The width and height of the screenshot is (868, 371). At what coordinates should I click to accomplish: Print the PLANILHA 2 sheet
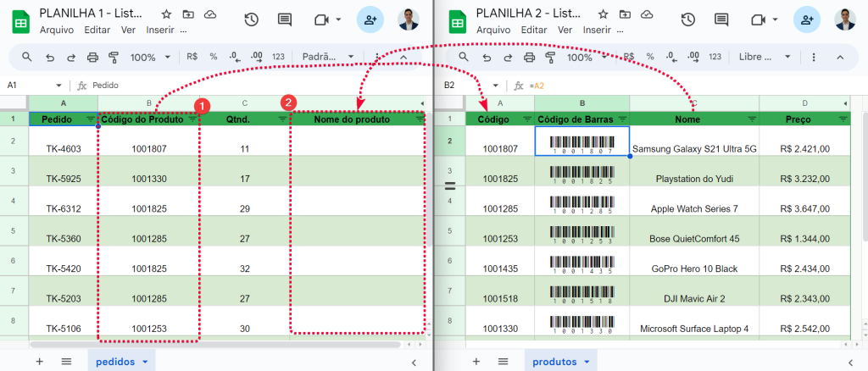[529, 57]
